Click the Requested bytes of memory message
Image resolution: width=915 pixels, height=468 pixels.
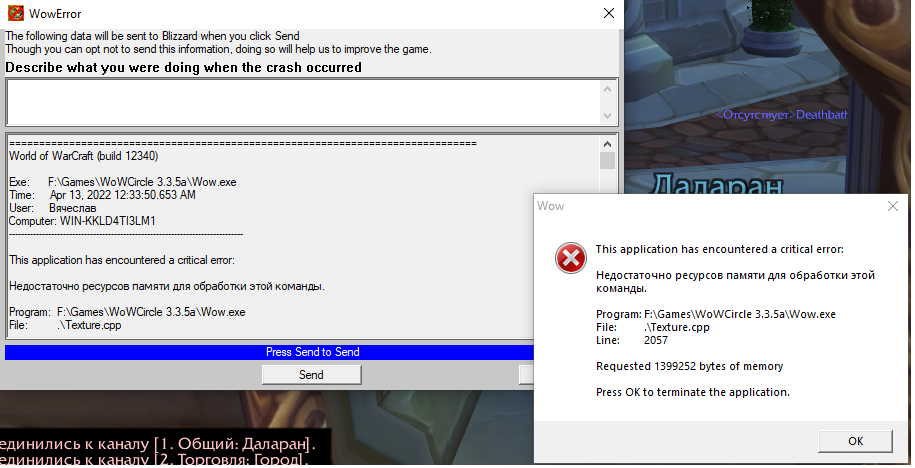[689, 366]
